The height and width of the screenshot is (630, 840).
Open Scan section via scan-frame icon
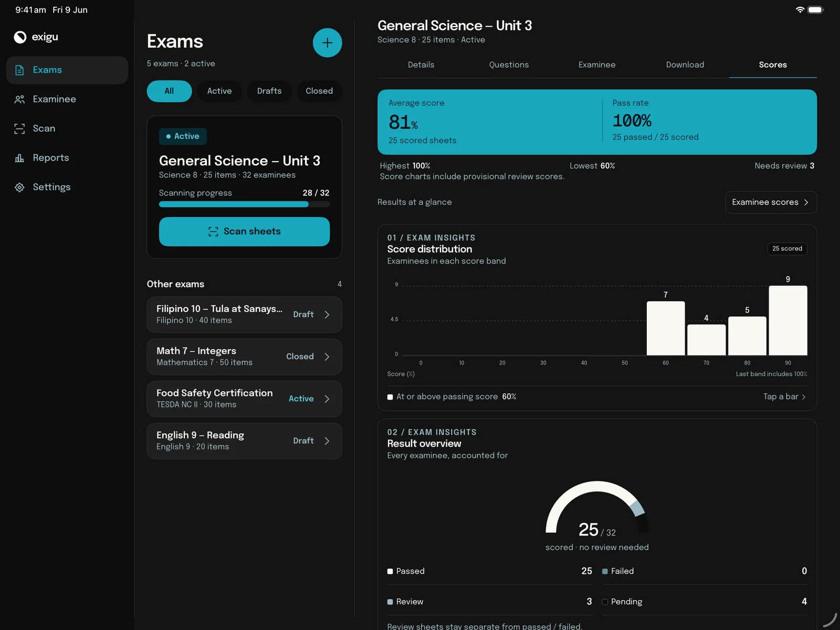(x=19, y=129)
